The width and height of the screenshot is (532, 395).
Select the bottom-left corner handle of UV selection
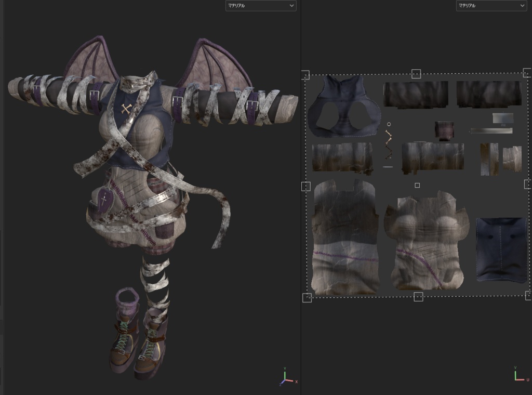coord(307,298)
